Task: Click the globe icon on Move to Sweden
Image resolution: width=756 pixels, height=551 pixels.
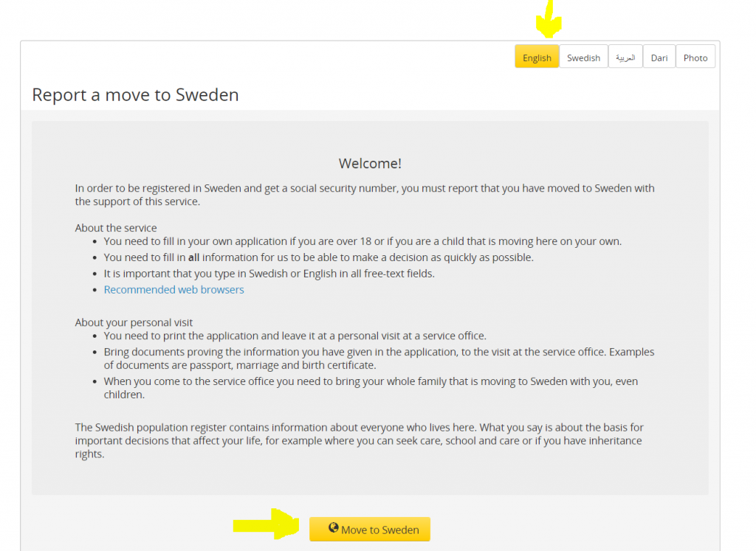Action: click(x=333, y=528)
